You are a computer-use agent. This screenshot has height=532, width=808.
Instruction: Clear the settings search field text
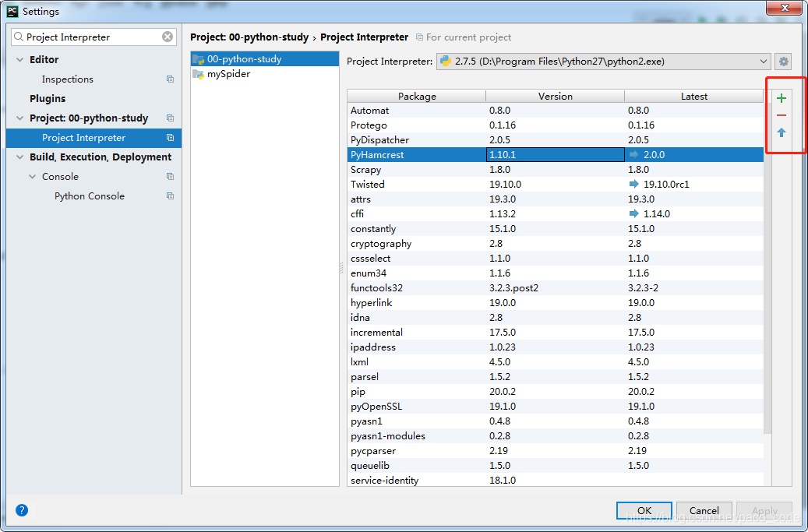(x=168, y=37)
